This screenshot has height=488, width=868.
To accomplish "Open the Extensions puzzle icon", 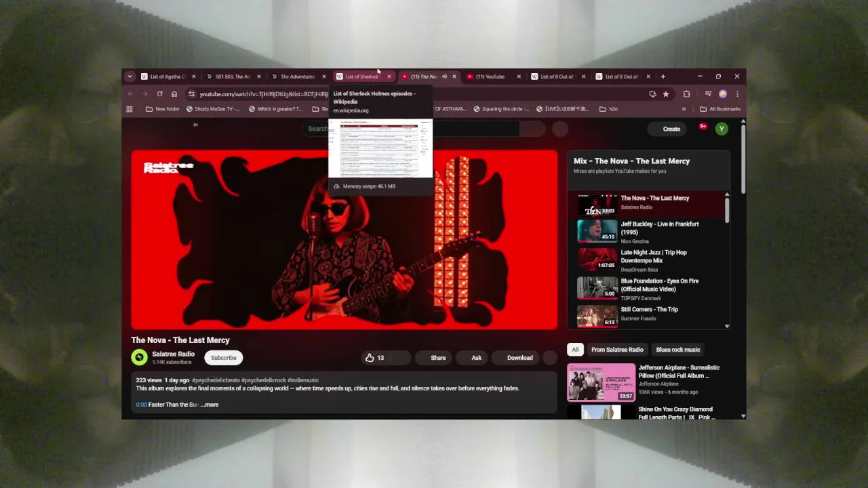I will (x=686, y=94).
